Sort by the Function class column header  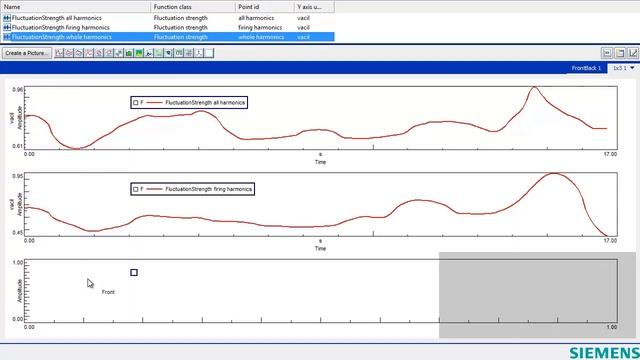pyautogui.click(x=193, y=7)
